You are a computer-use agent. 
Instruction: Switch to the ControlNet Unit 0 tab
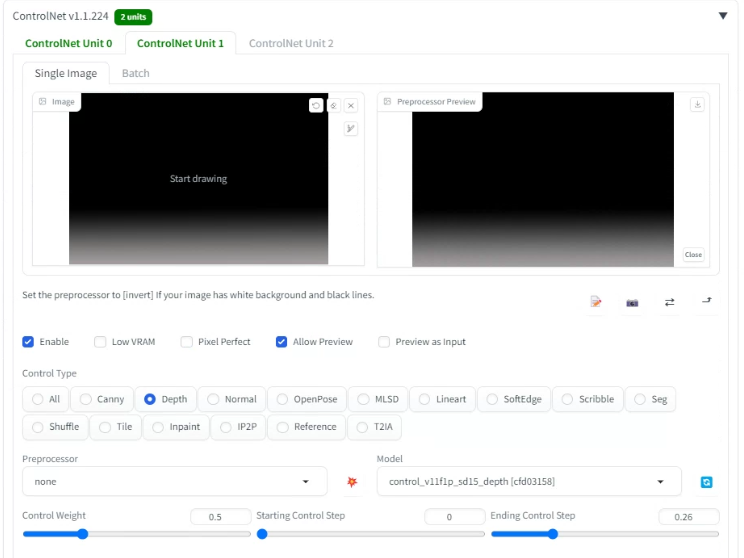(x=69, y=43)
